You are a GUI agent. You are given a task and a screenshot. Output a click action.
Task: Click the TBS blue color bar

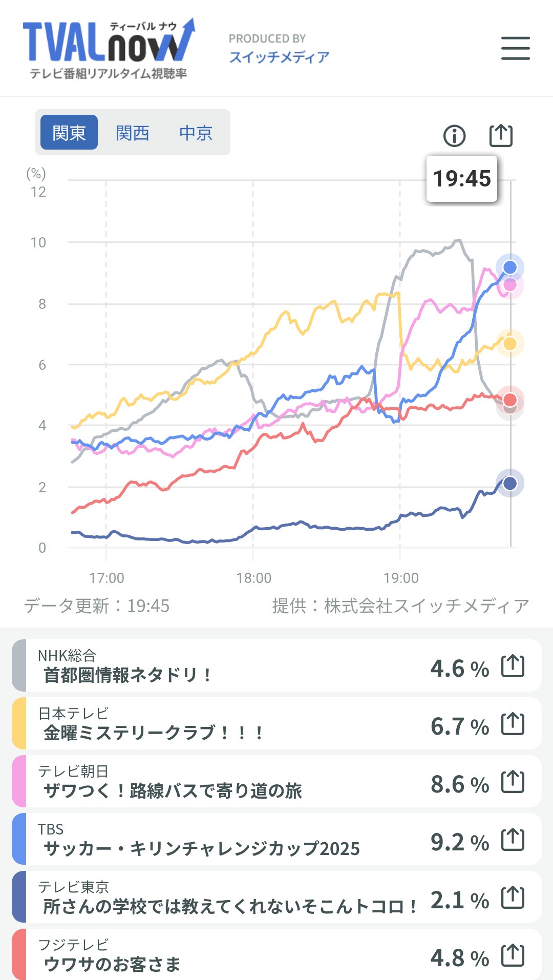[x=19, y=840]
